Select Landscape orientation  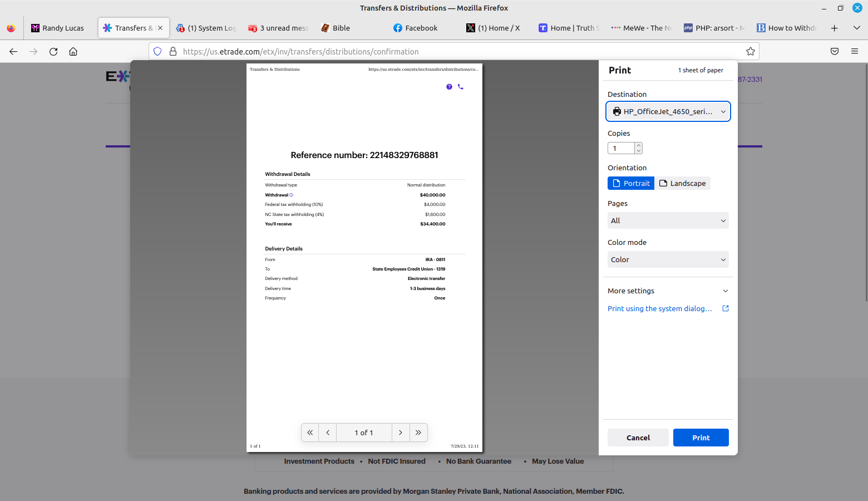click(682, 183)
